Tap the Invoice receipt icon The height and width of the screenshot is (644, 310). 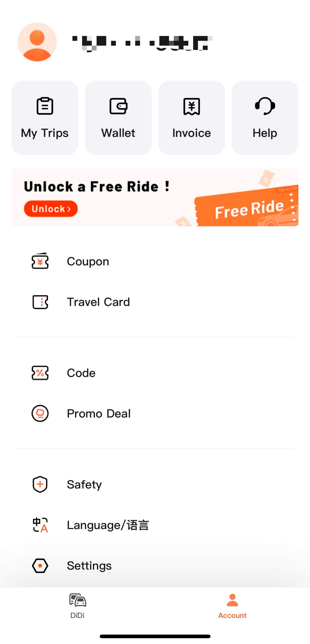pyautogui.click(x=191, y=106)
